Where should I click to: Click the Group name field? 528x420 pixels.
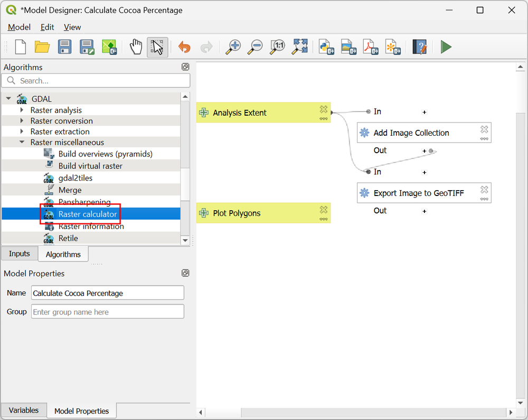(108, 312)
